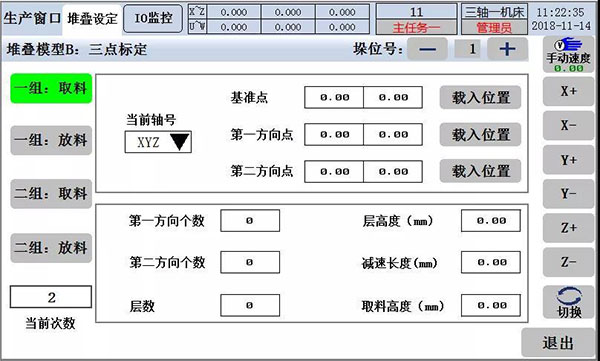Viewport: 600px width, 361px height.
Task: Select 一组:取料 group
Action: (51, 88)
